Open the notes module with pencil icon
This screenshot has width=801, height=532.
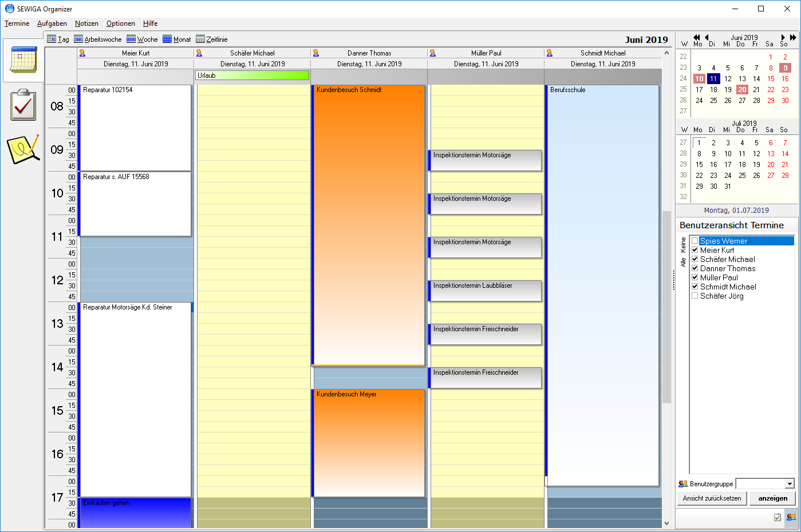pyautogui.click(x=23, y=149)
